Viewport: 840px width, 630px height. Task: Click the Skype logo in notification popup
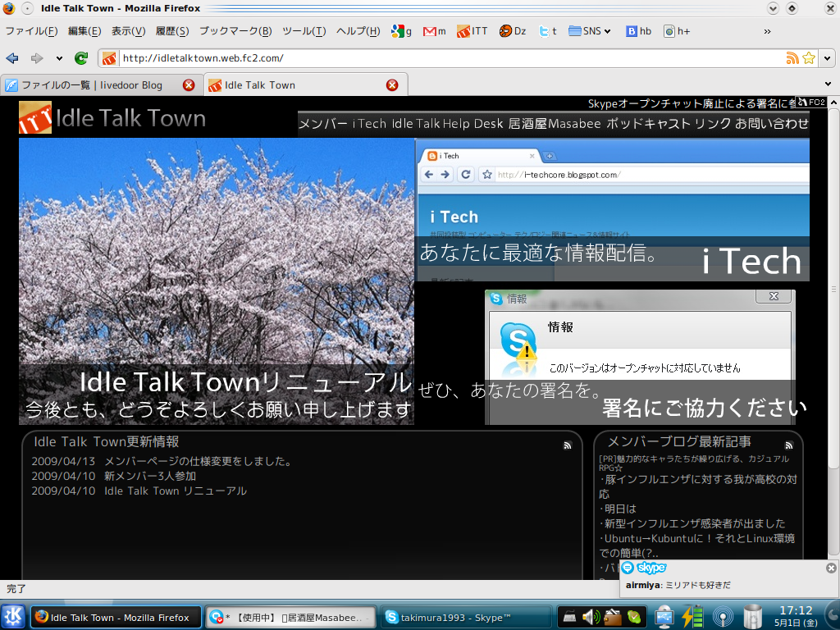tap(645, 568)
